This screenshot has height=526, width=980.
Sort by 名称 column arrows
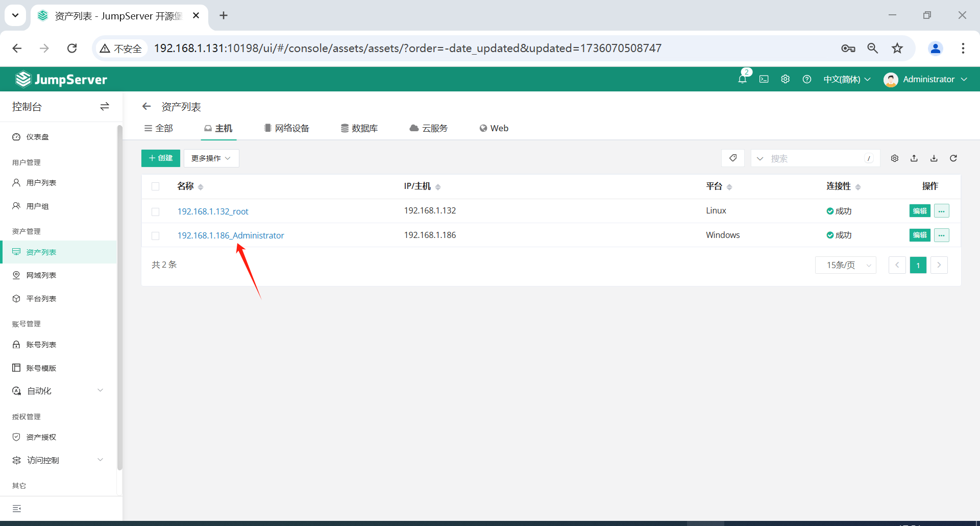201,187
